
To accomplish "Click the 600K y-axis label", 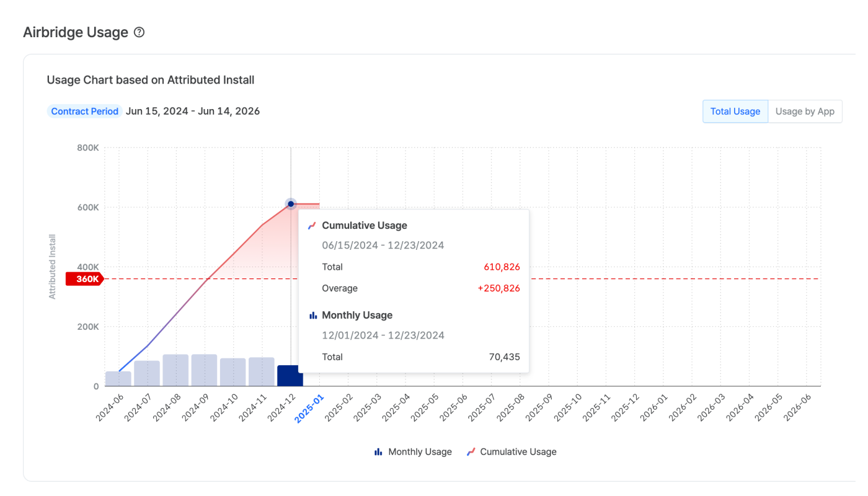I will pyautogui.click(x=87, y=208).
